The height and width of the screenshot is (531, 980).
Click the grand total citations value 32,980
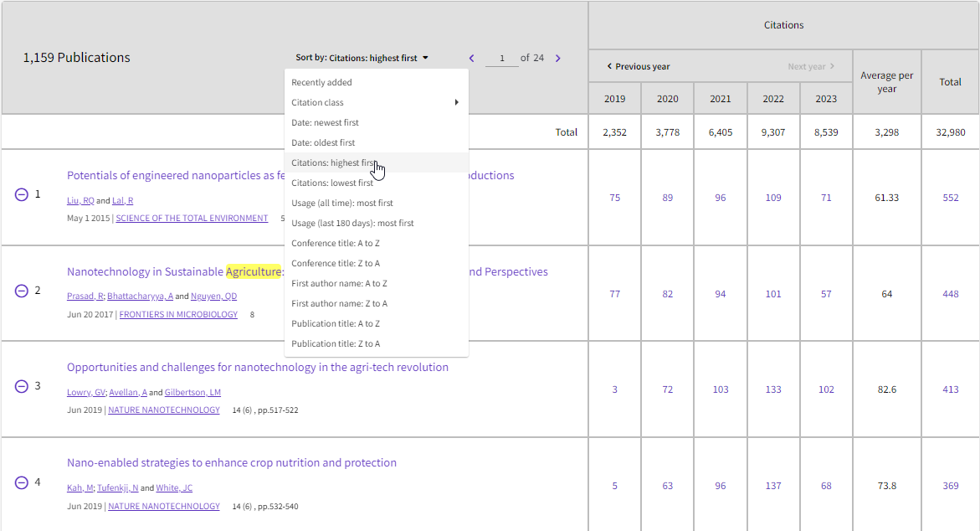pos(951,132)
